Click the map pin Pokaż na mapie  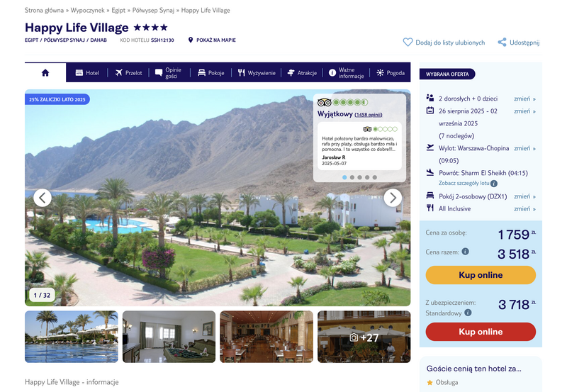point(191,40)
